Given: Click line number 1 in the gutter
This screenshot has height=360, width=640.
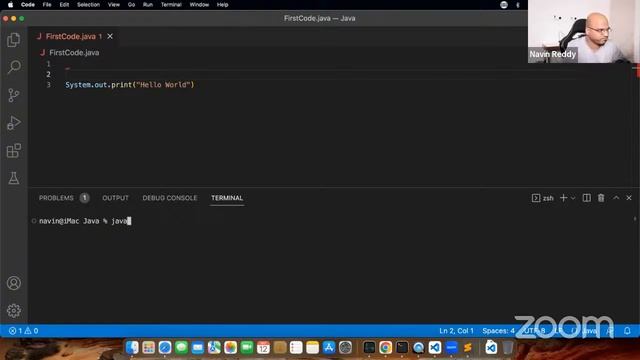Looking at the screenshot, I should [x=49, y=64].
